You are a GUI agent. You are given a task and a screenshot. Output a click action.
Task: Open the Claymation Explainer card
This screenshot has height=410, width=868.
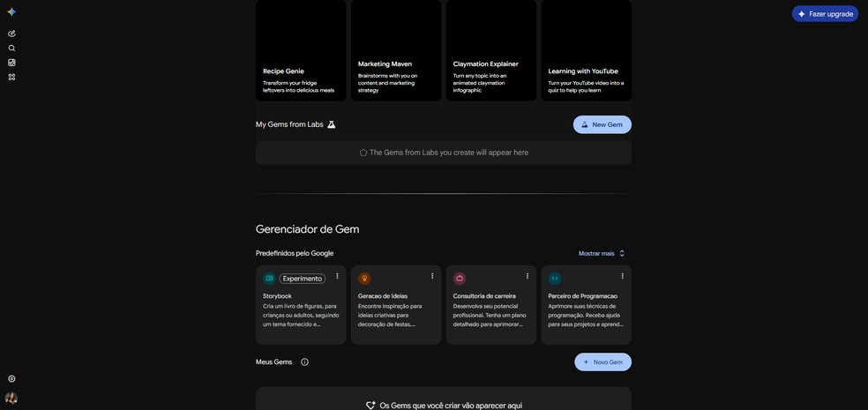(491, 50)
